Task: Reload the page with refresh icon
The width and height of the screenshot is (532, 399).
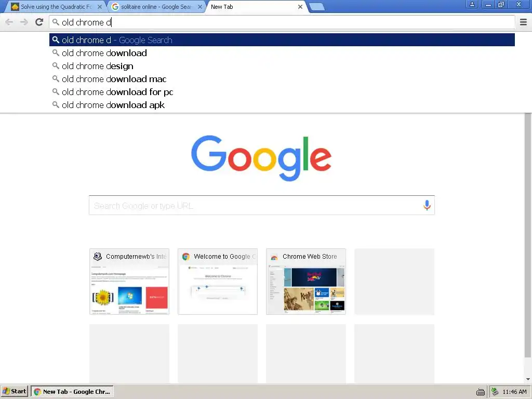Action: pyautogui.click(x=39, y=22)
